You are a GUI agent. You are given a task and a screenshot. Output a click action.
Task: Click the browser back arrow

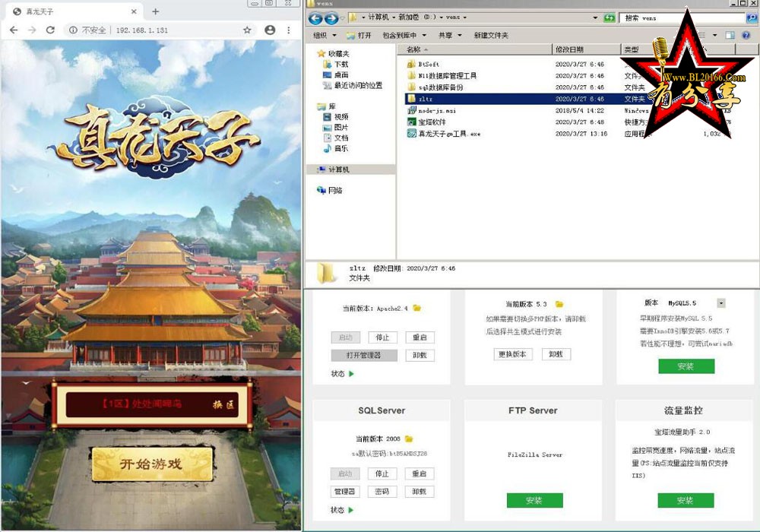pos(14,30)
